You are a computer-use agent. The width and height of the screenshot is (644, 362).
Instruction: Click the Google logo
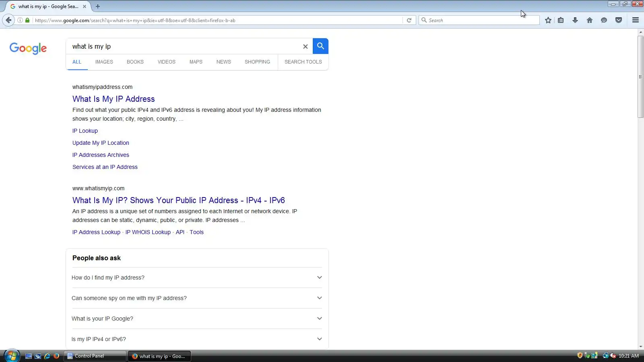28,48
